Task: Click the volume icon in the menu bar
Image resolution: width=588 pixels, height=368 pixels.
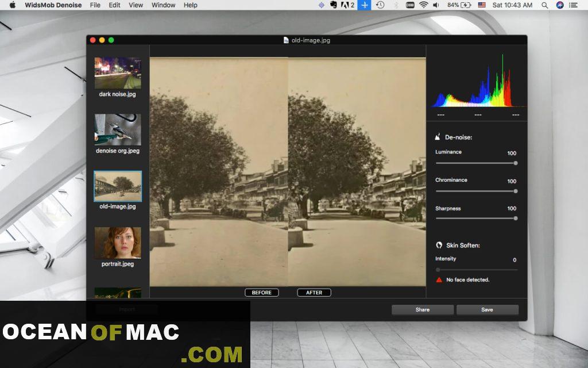Action: 436,5
